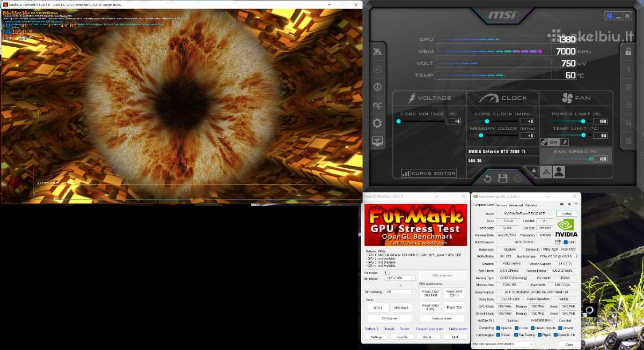Open the Resolution dropdown in FurMark
The width and height of the screenshot is (644, 350).
[x=400, y=278]
